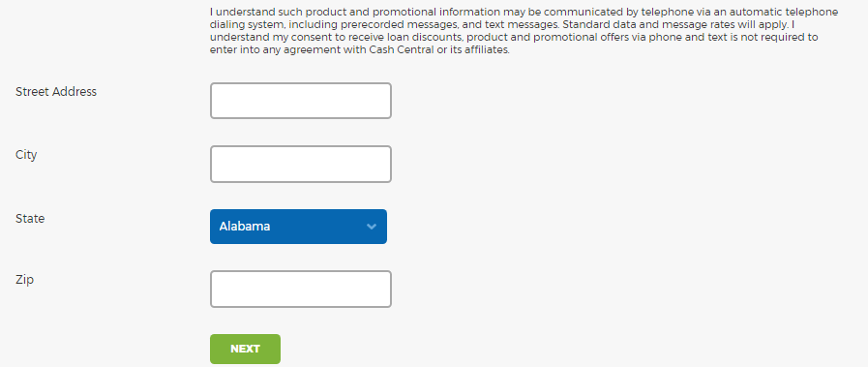Viewport: 868px width, 367px height.
Task: Click the City field label
Action: 26,155
